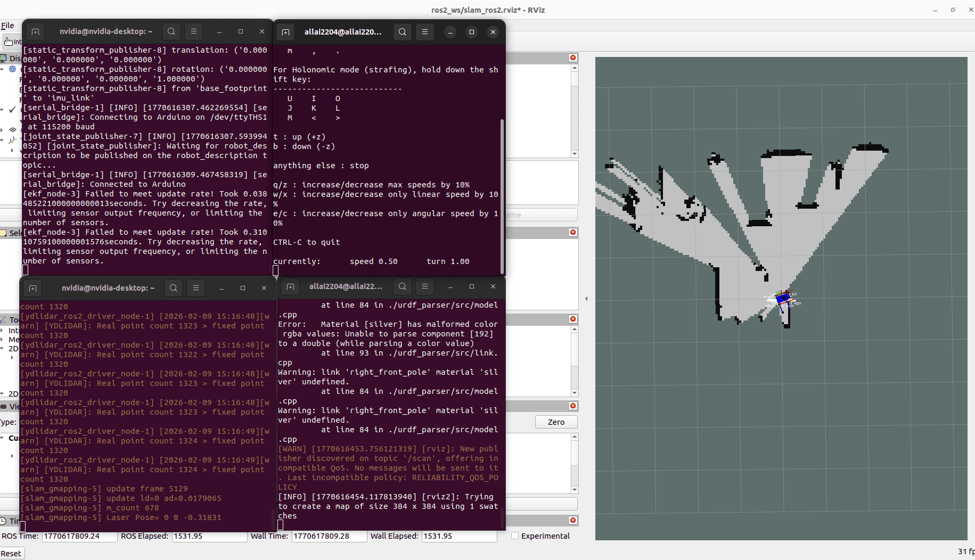Image resolution: width=975 pixels, height=560 pixels.
Task: Open the File menu in RViz
Action: [x=9, y=25]
